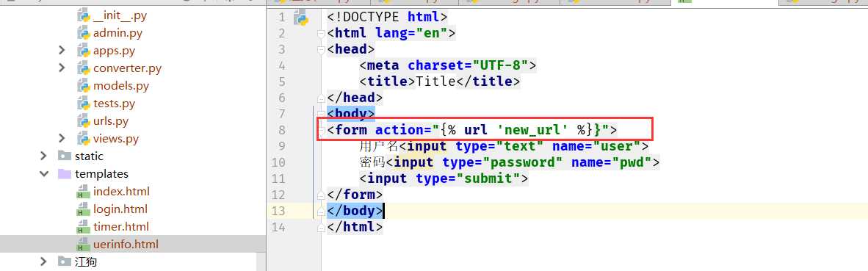Select the templates folder
Screen dimensions: 868x271
101,173
